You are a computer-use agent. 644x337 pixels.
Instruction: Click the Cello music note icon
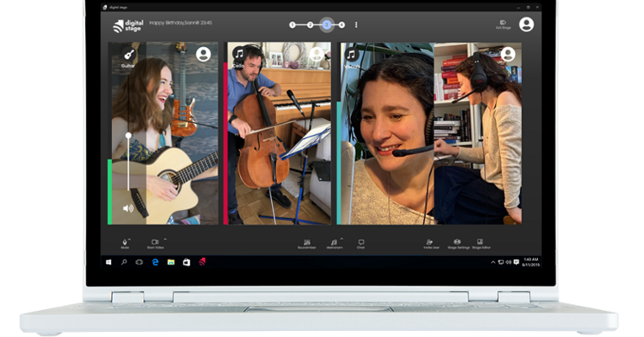[x=239, y=53]
